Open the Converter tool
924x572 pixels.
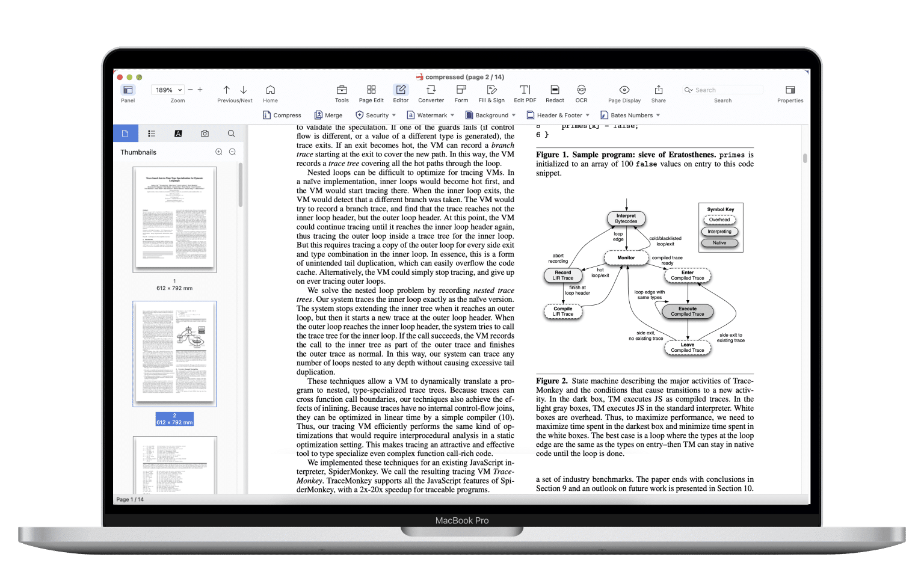[431, 90]
